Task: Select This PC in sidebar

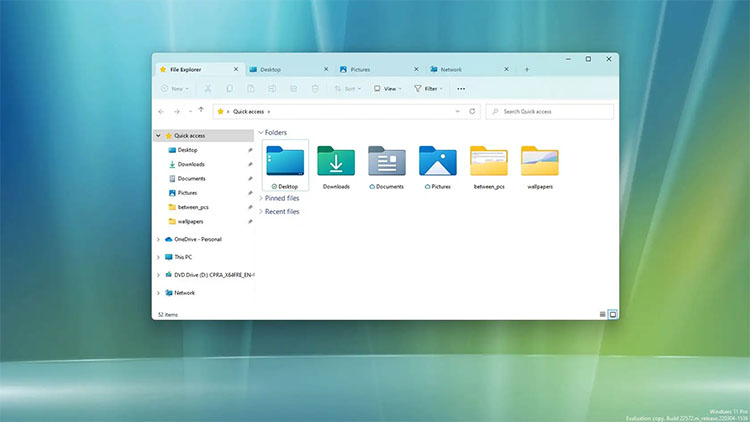Action: (x=183, y=257)
